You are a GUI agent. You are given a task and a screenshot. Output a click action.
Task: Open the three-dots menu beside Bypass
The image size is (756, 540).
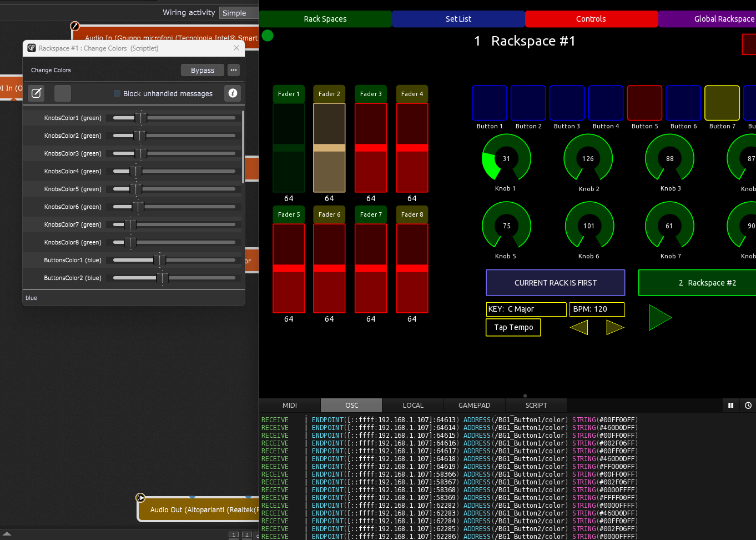(234, 70)
